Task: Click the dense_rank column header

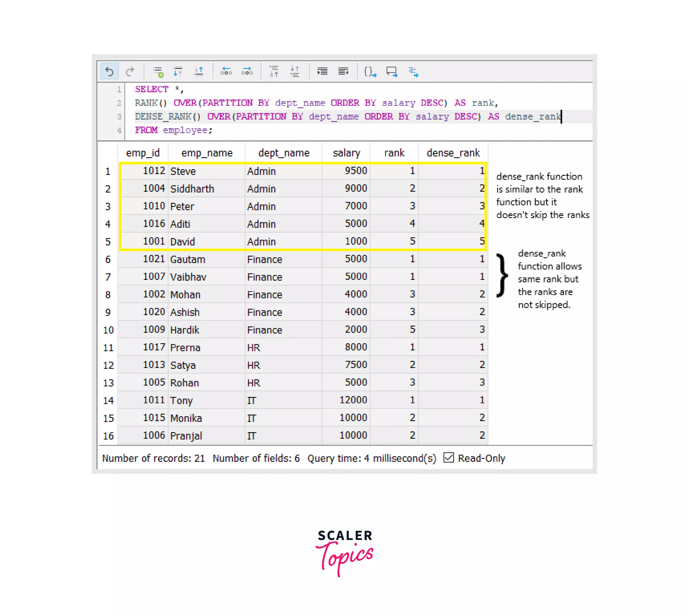Action: pyautogui.click(x=453, y=153)
